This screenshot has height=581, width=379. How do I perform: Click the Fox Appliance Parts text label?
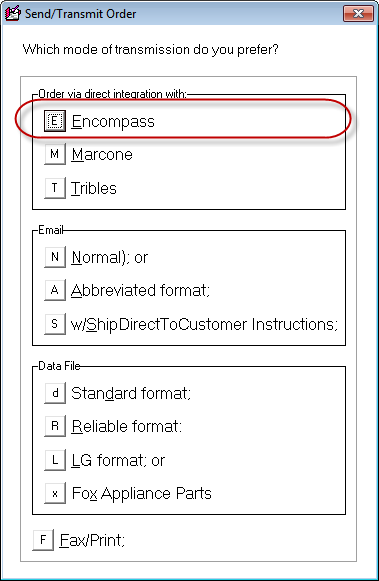tap(142, 494)
